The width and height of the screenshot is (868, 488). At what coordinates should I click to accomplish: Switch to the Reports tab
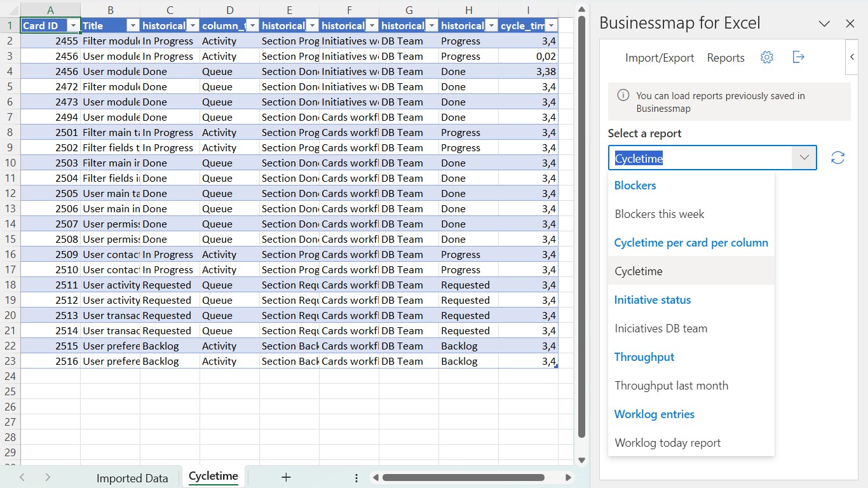pyautogui.click(x=726, y=58)
